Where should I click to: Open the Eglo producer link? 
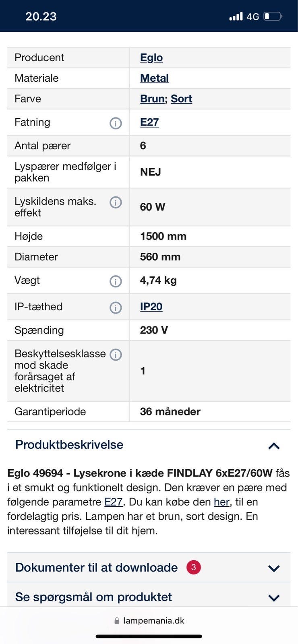(151, 58)
